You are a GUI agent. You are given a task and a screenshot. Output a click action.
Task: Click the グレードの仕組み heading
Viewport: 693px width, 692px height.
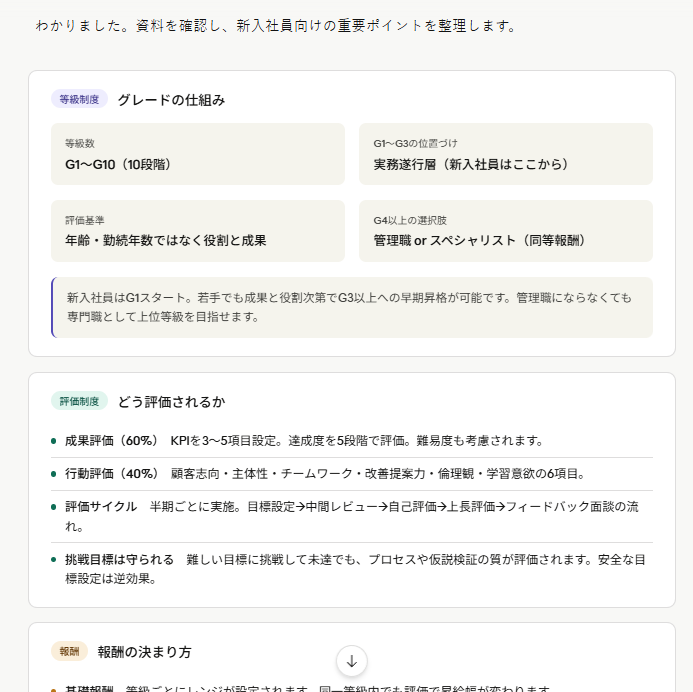click(x=171, y=100)
